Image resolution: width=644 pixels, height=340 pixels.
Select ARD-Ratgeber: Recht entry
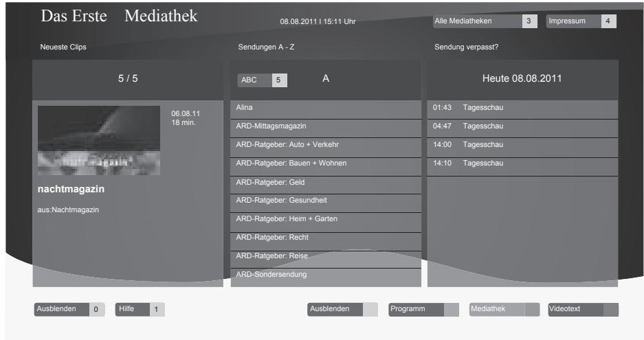326,242
